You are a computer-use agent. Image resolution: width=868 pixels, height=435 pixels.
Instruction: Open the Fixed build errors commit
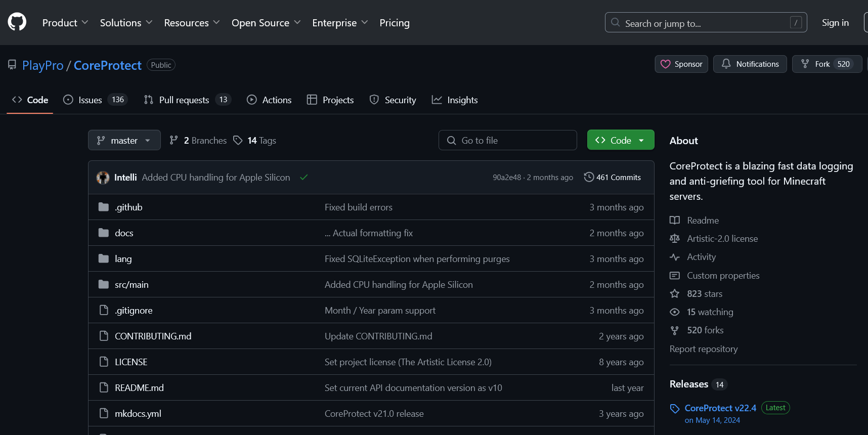click(359, 207)
